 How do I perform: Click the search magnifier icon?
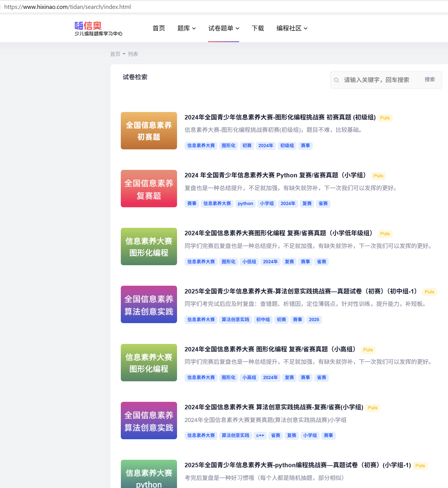pos(336,80)
